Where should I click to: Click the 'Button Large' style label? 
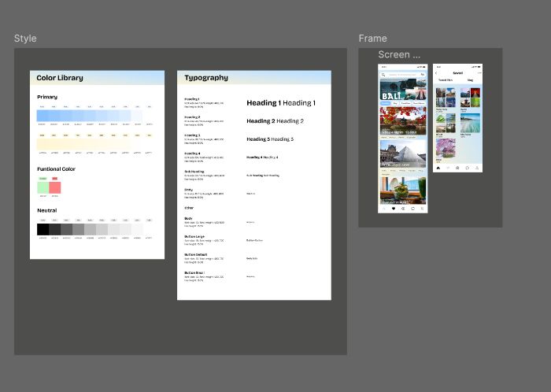coord(194,237)
